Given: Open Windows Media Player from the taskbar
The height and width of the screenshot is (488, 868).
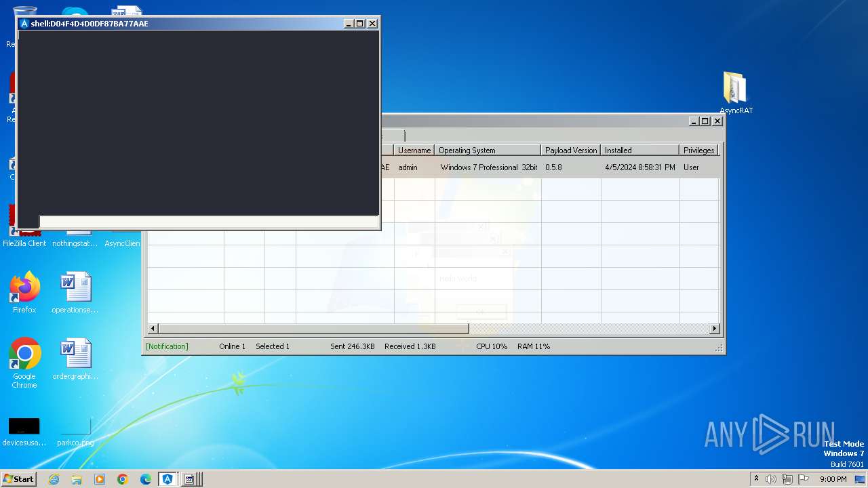Looking at the screenshot, I should coord(100,479).
